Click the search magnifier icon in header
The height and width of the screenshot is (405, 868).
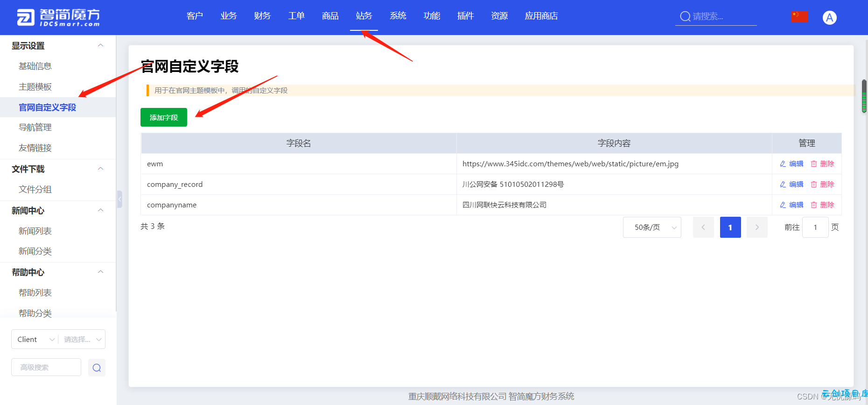(x=685, y=16)
